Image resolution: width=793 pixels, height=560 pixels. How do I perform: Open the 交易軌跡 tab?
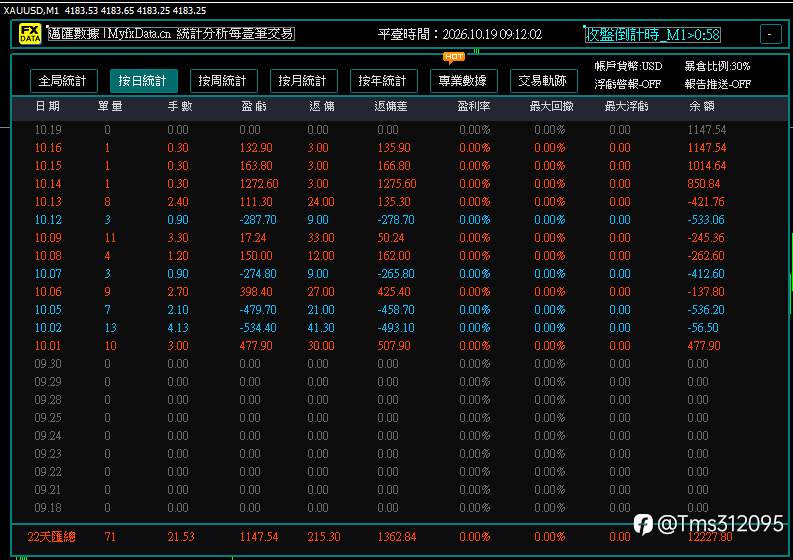544,81
